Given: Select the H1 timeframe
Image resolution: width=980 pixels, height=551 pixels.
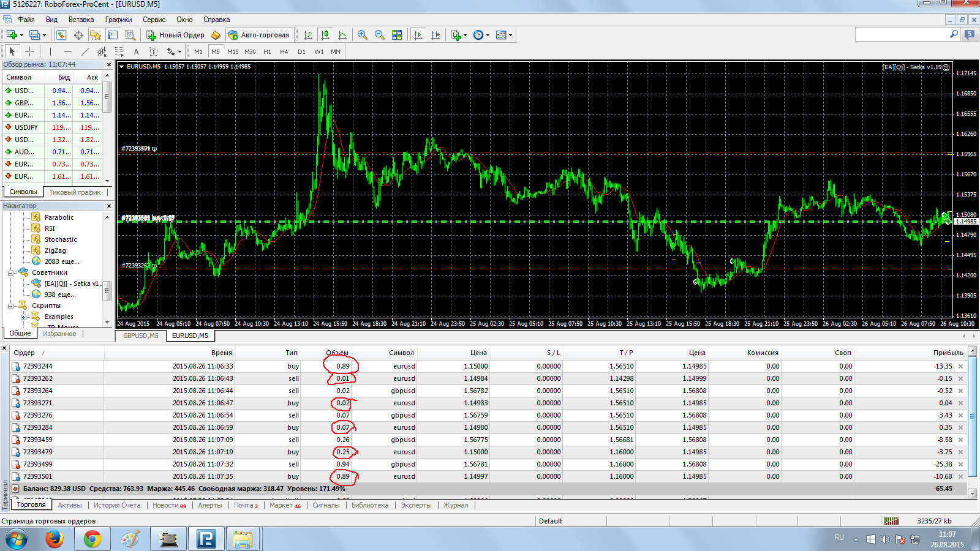Looking at the screenshot, I should pyautogui.click(x=267, y=51).
